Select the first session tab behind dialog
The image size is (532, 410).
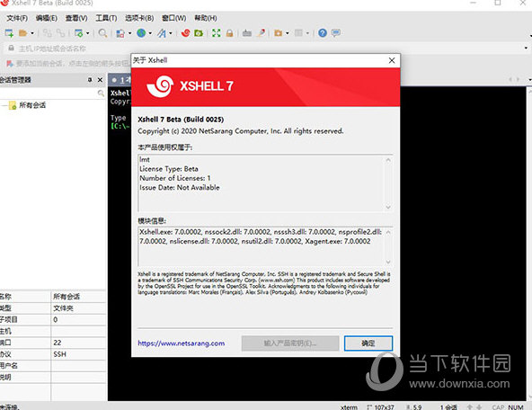[x=120, y=80]
